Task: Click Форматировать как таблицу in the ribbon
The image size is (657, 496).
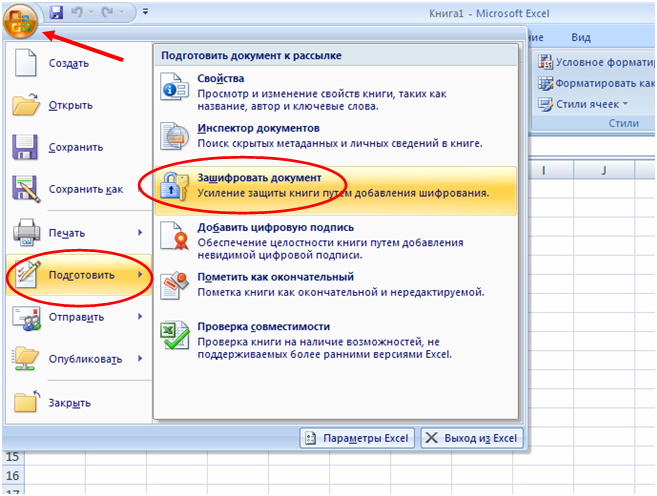Action: 596,83
